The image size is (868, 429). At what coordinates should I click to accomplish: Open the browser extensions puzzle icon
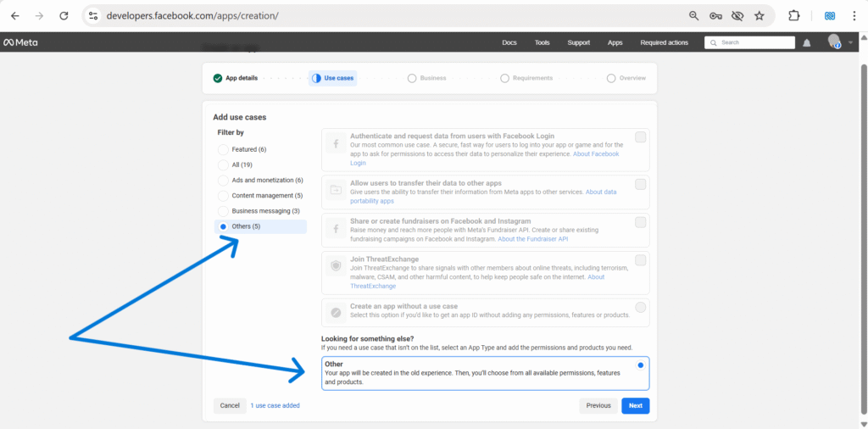click(x=794, y=15)
